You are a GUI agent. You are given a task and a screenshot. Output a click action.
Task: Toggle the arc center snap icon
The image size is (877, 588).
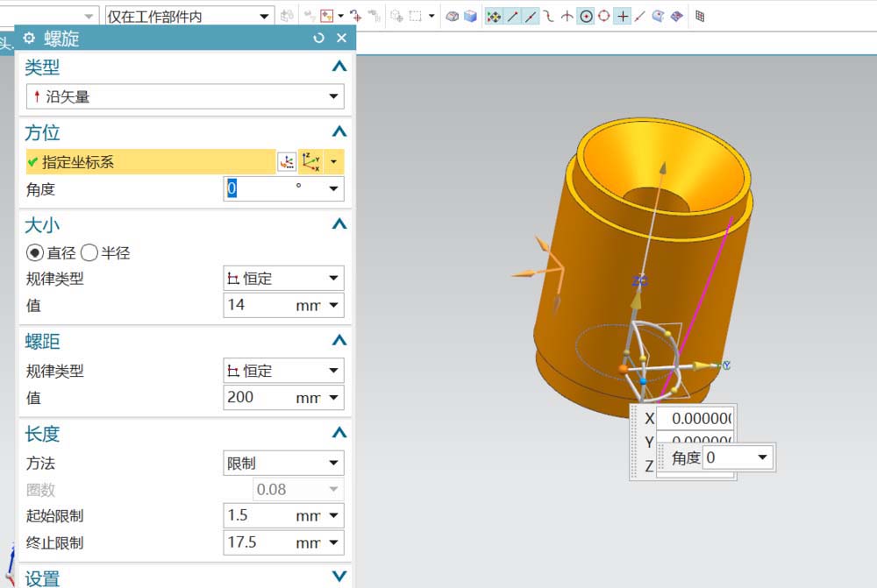tap(586, 16)
